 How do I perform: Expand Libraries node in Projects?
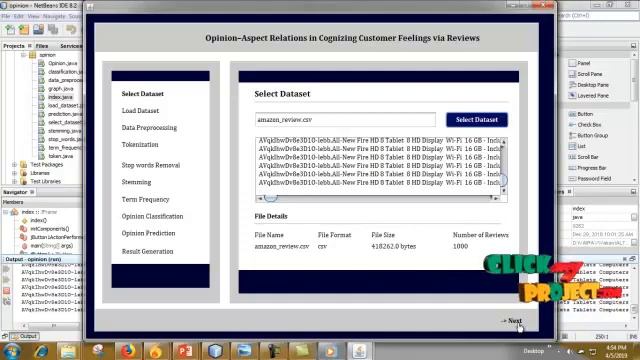(15, 173)
